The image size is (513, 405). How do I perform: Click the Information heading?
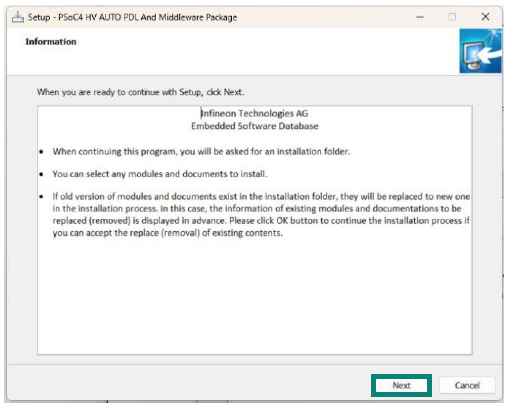point(51,42)
